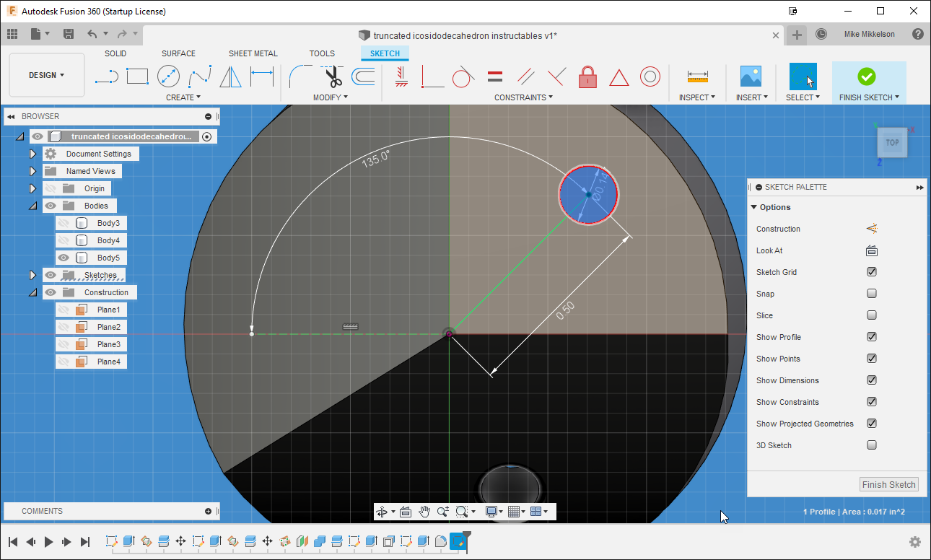The image size is (931, 560).
Task: Select the Circle sketch tool
Action: click(167, 76)
